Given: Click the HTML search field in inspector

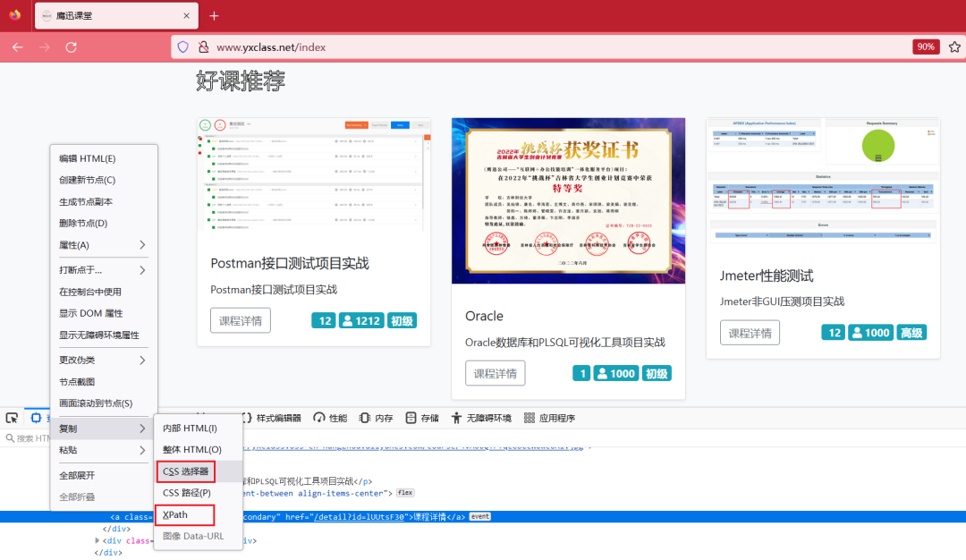Looking at the screenshot, I should [x=28, y=438].
